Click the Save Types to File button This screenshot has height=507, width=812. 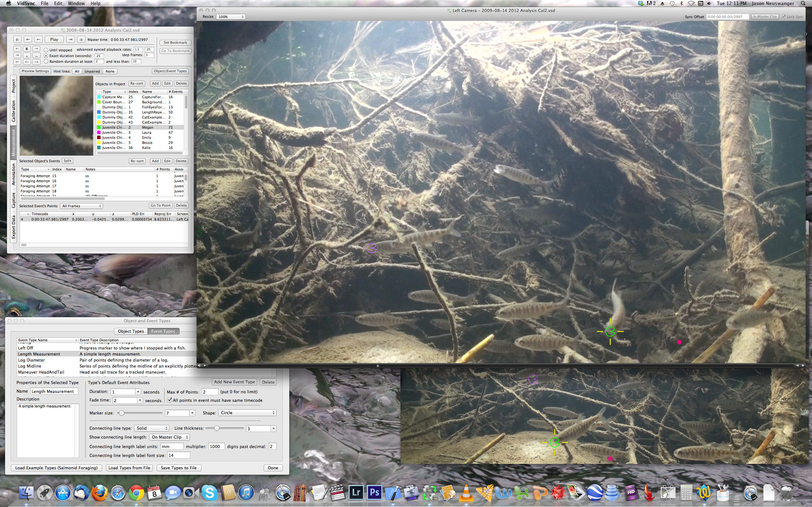pos(179,468)
